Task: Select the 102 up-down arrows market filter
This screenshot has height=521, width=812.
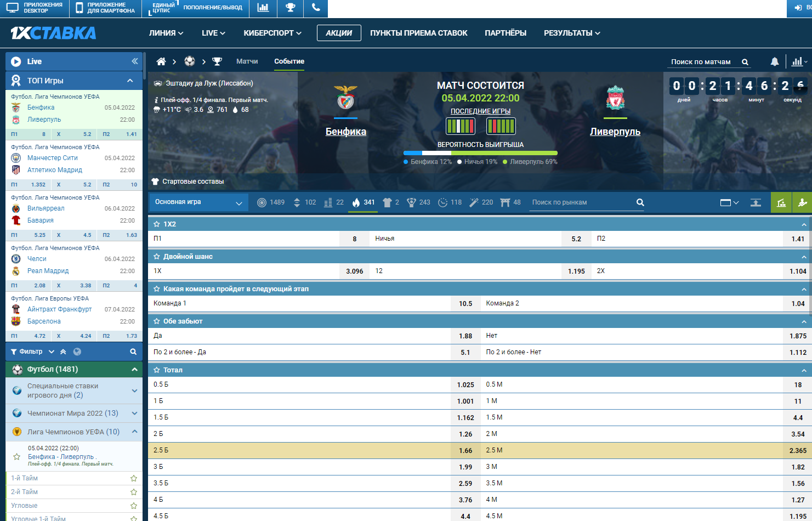Action: click(297, 202)
